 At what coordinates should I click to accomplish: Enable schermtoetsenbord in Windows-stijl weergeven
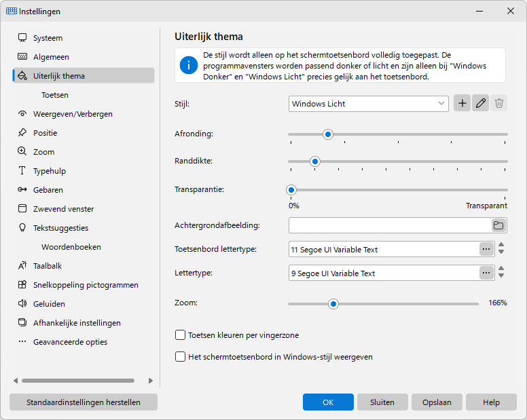[180, 356]
